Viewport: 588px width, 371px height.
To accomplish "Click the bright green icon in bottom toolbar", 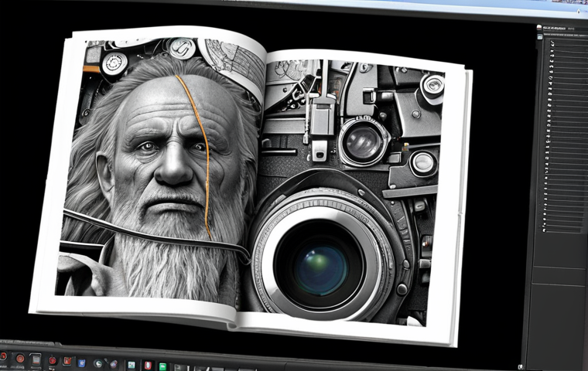I will click(163, 366).
